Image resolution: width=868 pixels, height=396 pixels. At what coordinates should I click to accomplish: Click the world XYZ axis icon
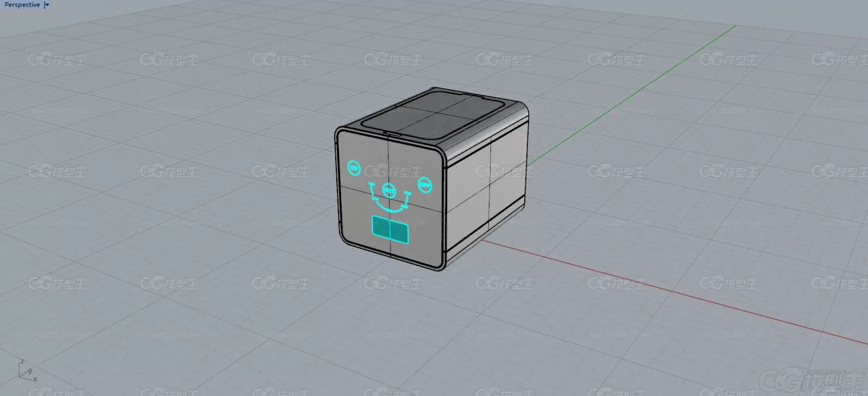point(27,370)
